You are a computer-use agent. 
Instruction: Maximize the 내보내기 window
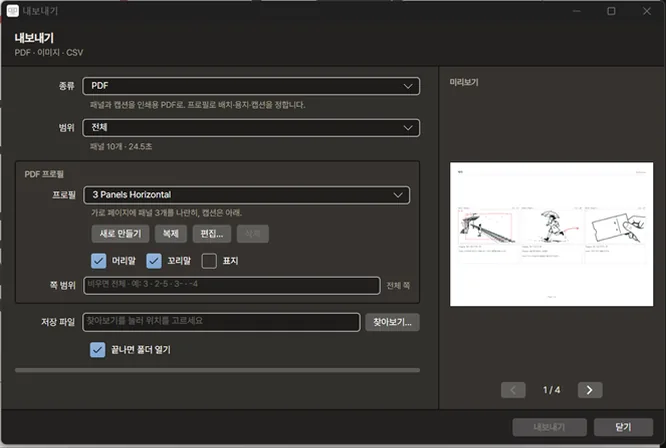click(611, 11)
